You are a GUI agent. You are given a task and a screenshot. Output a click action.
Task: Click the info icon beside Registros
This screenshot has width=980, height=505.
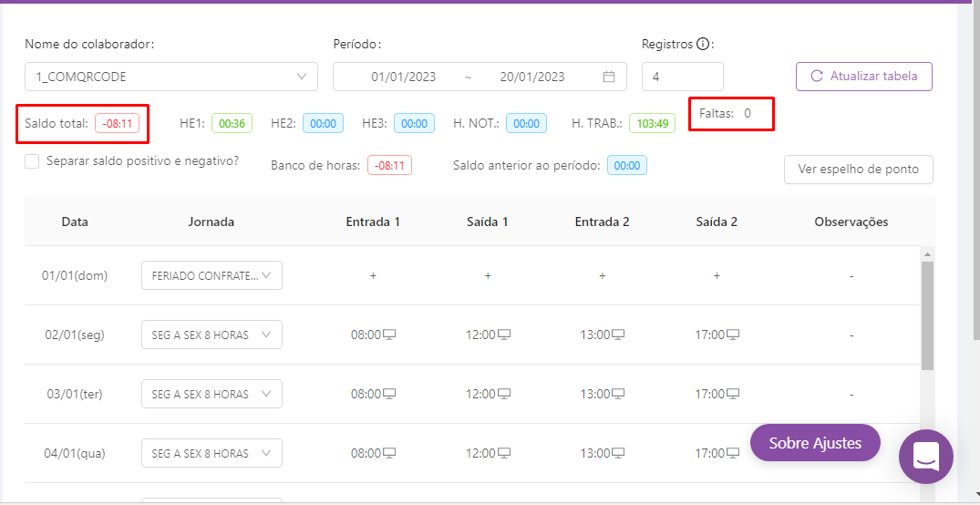click(703, 44)
